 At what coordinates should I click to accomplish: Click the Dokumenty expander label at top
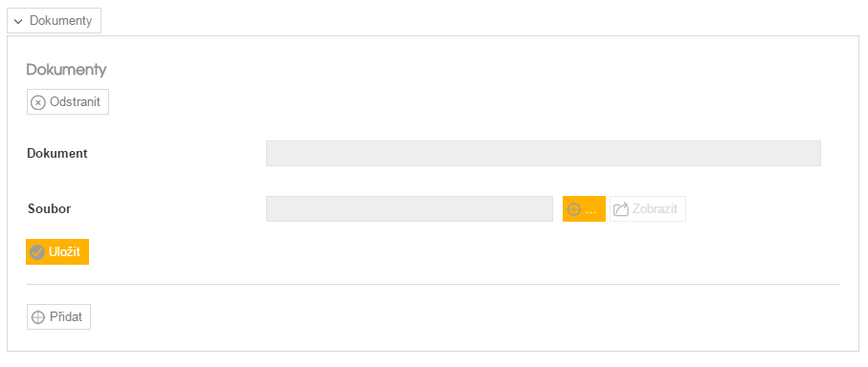[60, 21]
